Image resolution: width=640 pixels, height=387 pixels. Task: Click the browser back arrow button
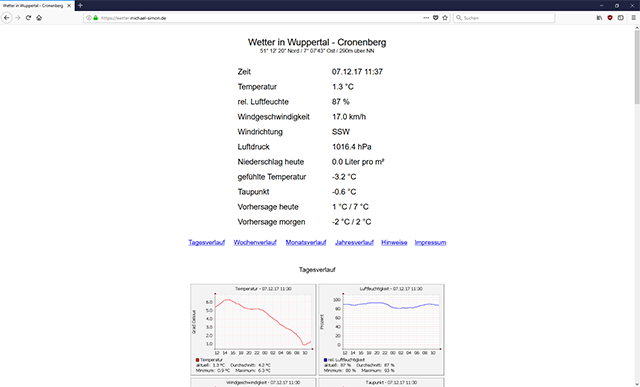7,18
